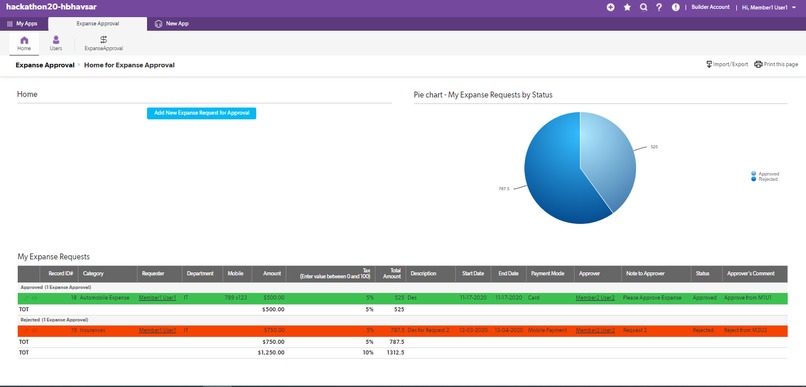Screen dimensions: 806x387
Task: Click the New App cube icon
Action: pyautogui.click(x=159, y=24)
